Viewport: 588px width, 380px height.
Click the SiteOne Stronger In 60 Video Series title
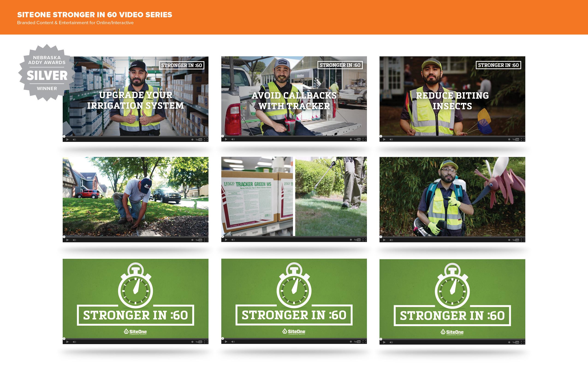(94, 15)
